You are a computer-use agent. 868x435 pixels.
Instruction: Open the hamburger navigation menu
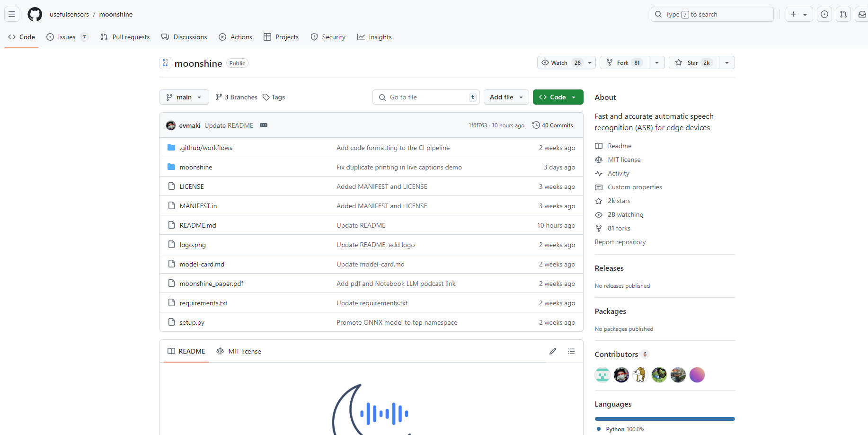[12, 14]
